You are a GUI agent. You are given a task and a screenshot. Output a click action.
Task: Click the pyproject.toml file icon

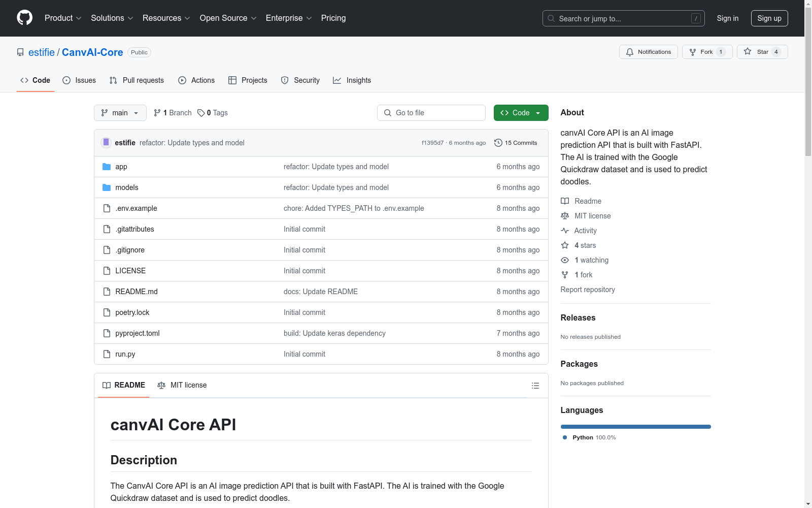coord(107,333)
